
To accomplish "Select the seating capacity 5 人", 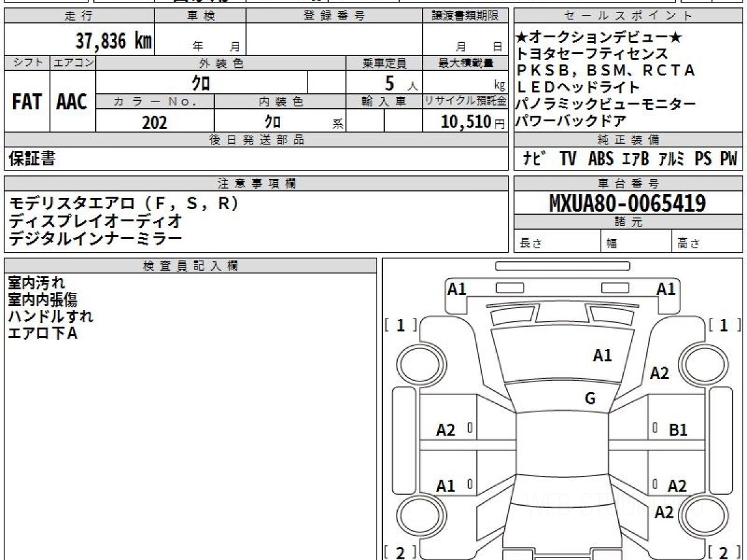I will pyautogui.click(x=401, y=83).
